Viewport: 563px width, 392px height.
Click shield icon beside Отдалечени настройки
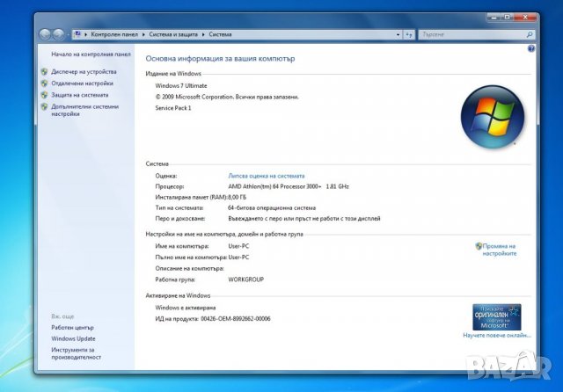click(44, 83)
